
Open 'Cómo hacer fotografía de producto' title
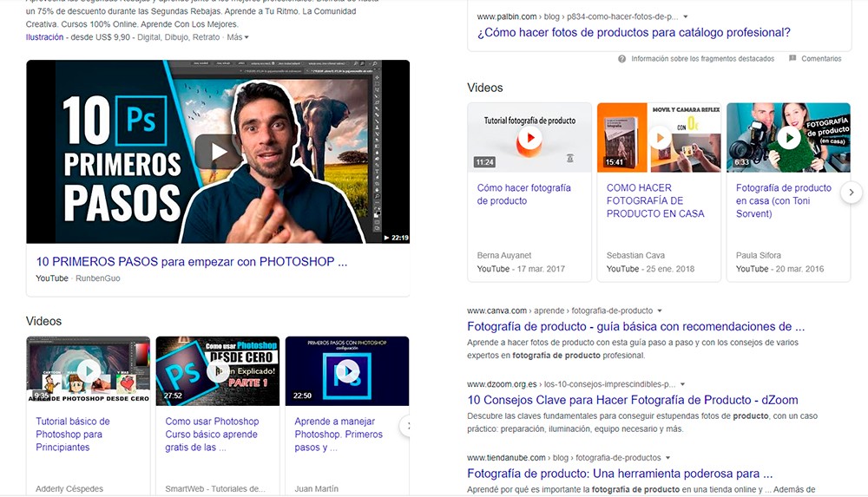(x=523, y=194)
